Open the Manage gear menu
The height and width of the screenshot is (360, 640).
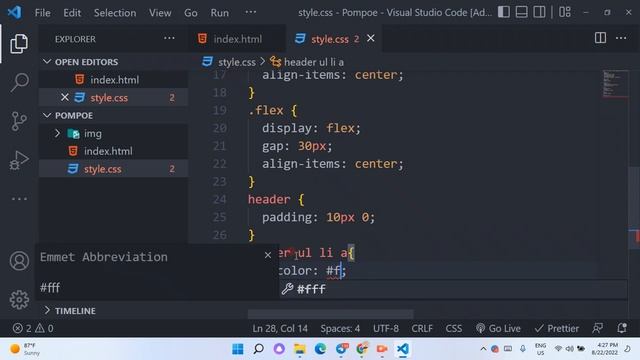pyautogui.click(x=19, y=300)
